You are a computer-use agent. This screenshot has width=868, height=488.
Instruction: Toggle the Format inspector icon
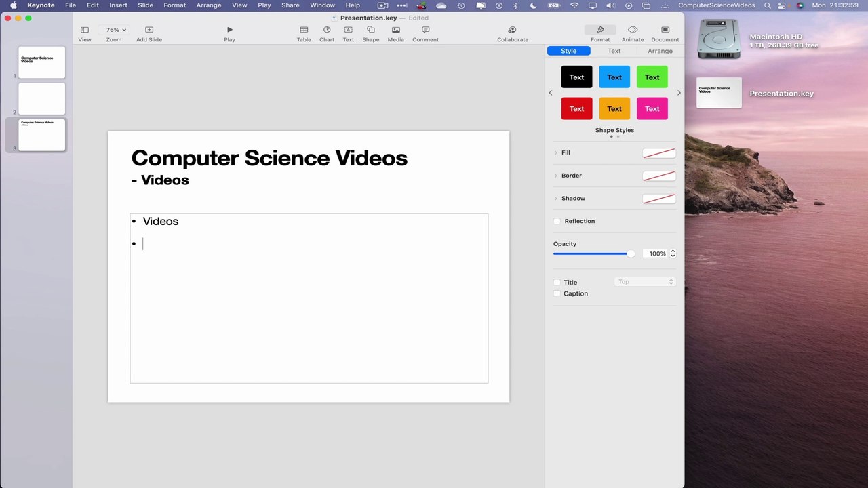(x=600, y=30)
